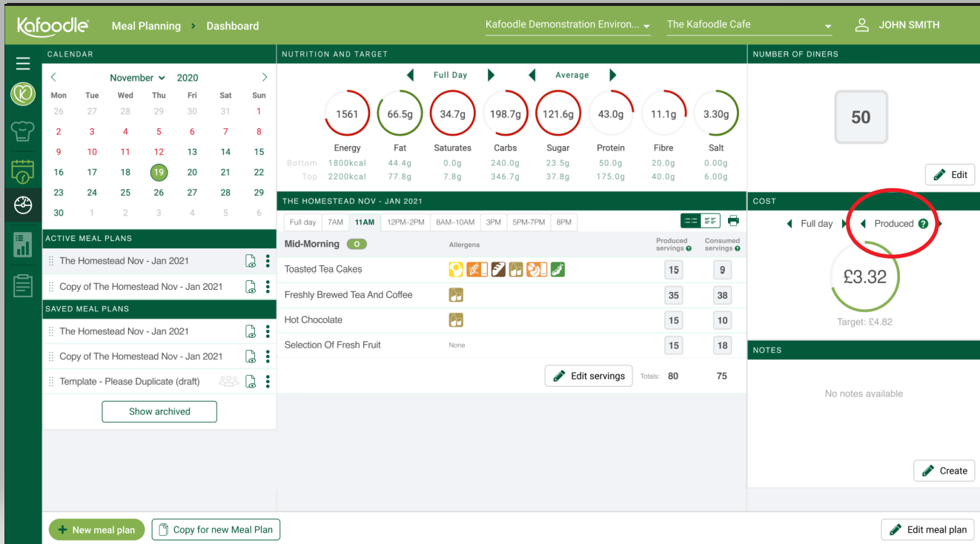Select day 26 of November in the calendar
The height and width of the screenshot is (544, 980).
(159, 192)
